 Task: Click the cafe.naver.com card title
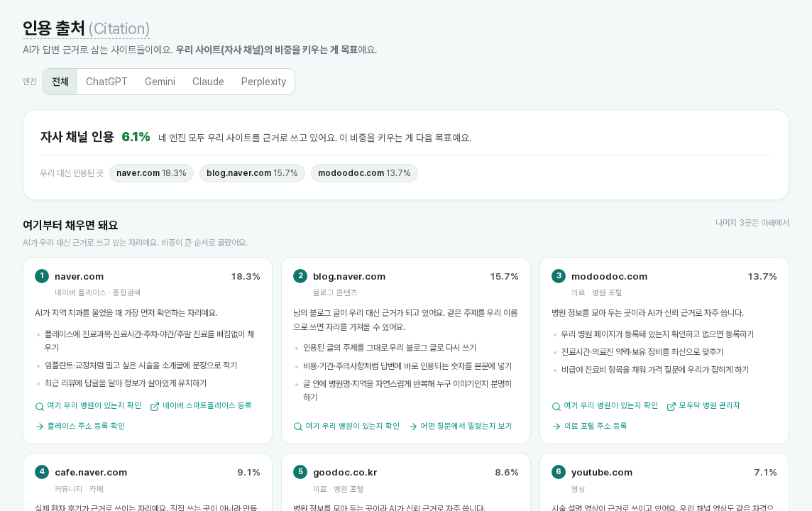click(x=91, y=472)
